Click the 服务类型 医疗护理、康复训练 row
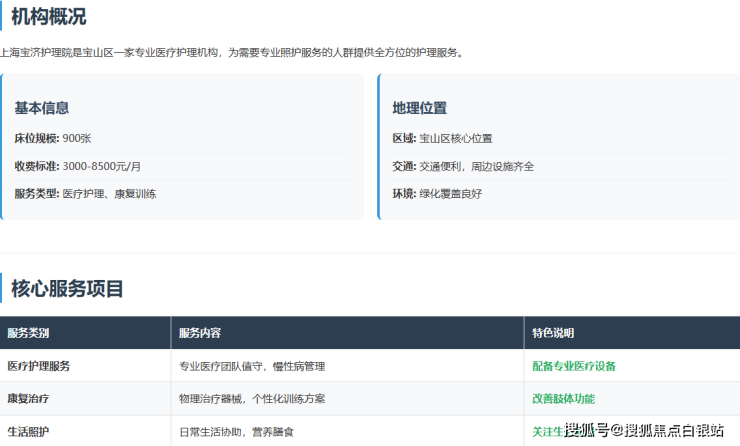The width and height of the screenshot is (740, 446). click(x=85, y=193)
